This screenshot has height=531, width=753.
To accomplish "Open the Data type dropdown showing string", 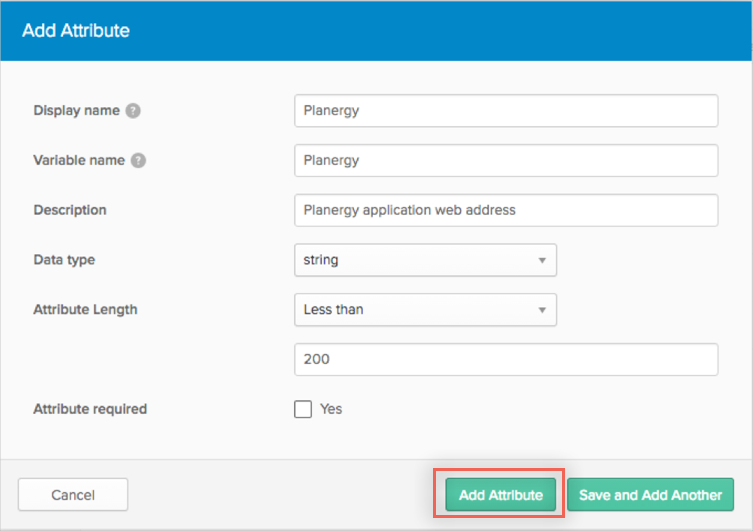I will (x=425, y=260).
